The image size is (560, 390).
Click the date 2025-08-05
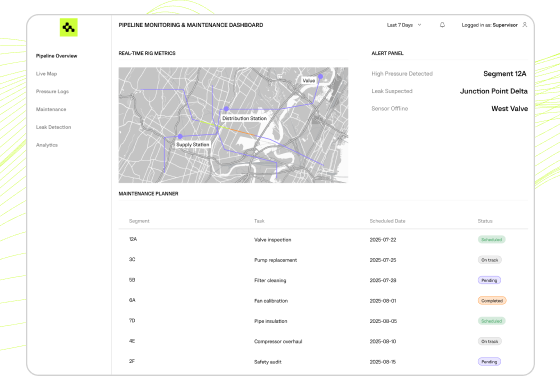click(x=383, y=321)
